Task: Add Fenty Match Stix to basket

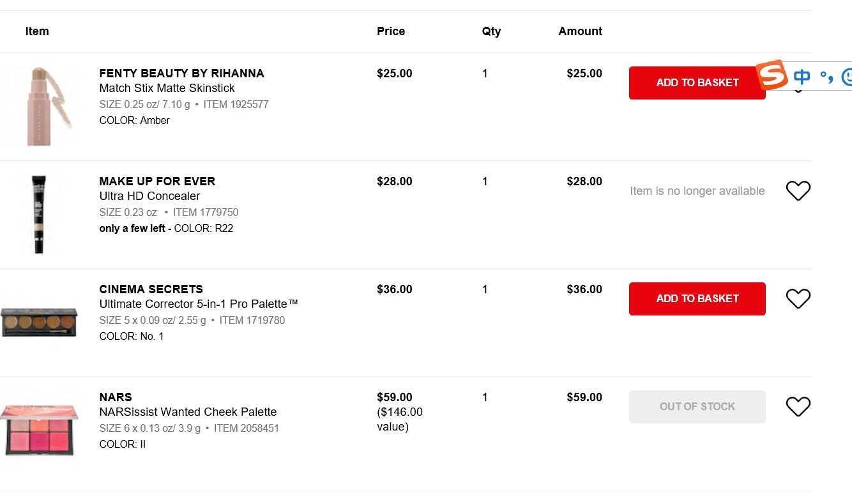Action: (x=696, y=83)
